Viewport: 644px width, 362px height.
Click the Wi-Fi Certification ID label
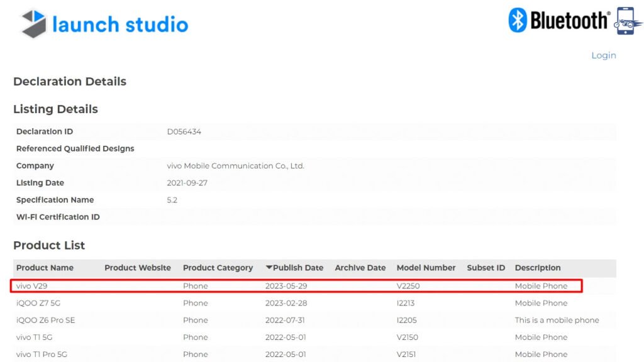(x=58, y=217)
